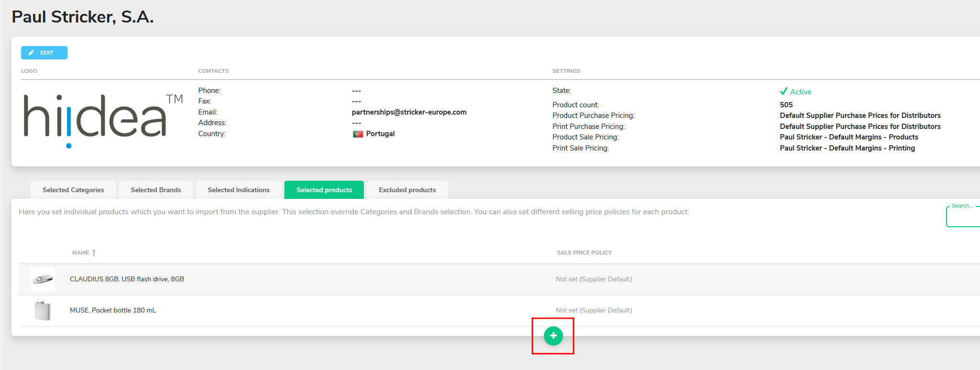
Task: Click the Paul Stricker, S.A. page title
Action: point(83,17)
